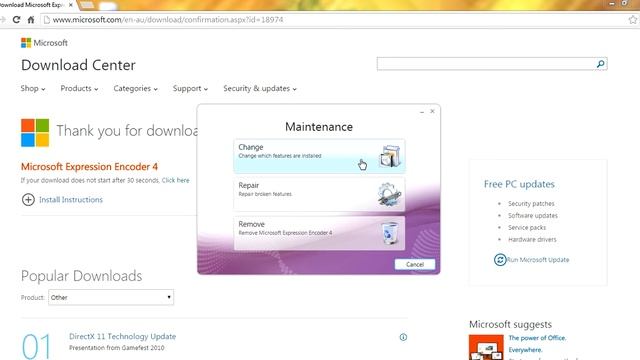Open the Product dropdown showing Other
The height and width of the screenshot is (360, 640).
(111, 297)
